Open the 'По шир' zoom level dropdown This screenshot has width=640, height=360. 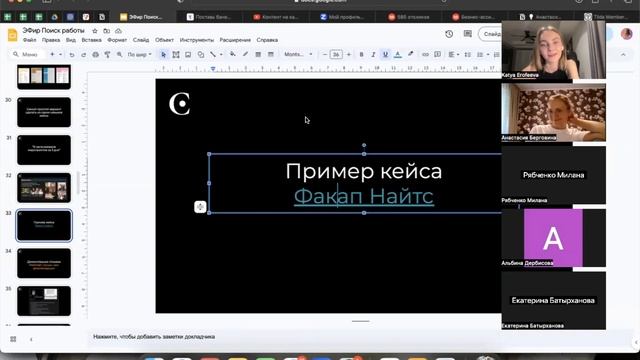coord(140,54)
